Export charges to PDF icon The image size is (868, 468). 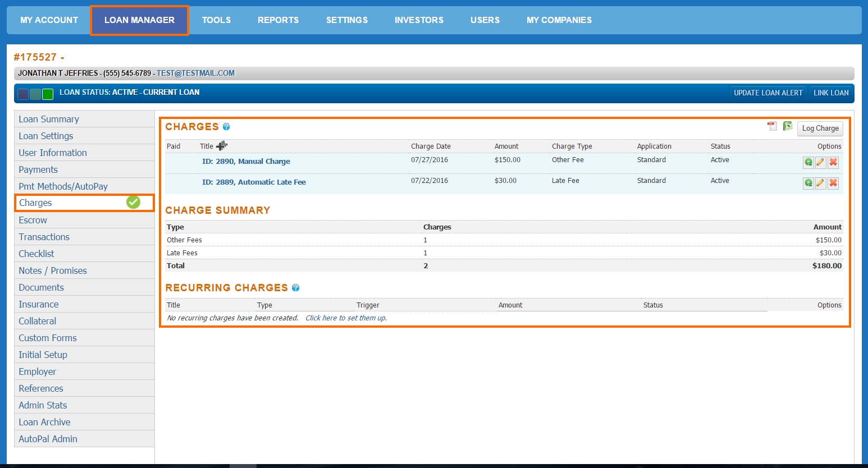(x=773, y=126)
